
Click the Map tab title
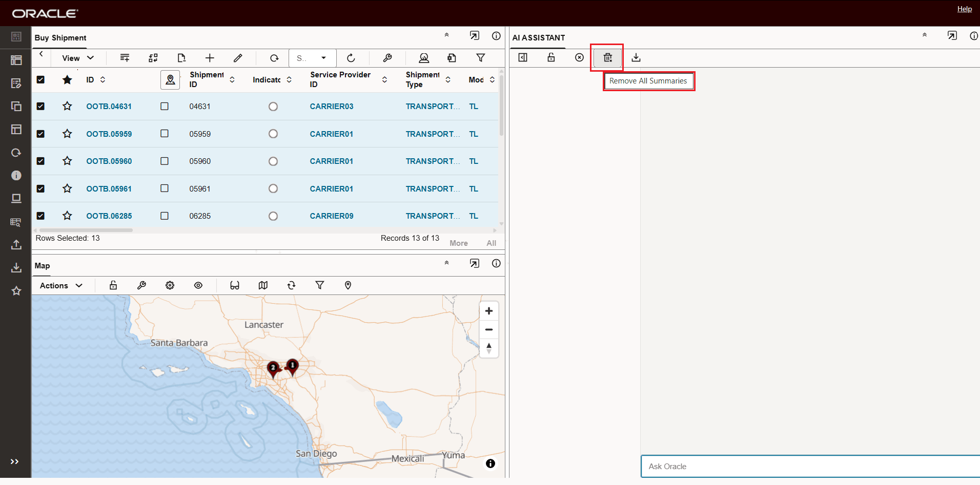pos(42,266)
